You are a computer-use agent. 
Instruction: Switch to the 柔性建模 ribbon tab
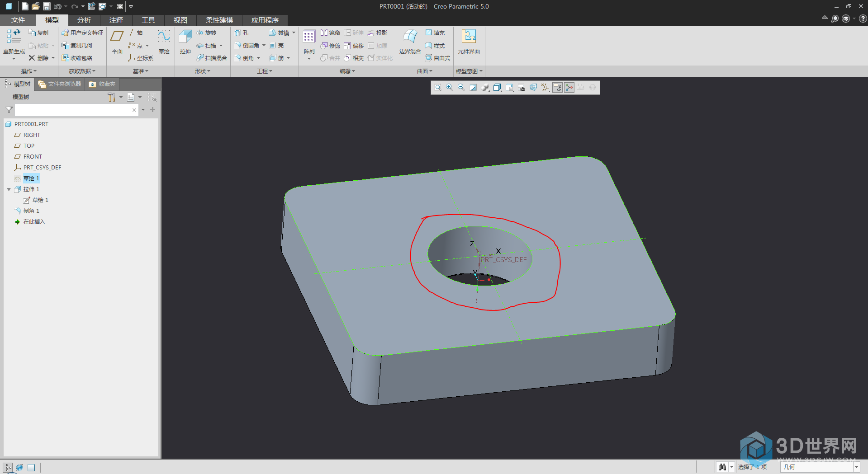pyautogui.click(x=219, y=20)
